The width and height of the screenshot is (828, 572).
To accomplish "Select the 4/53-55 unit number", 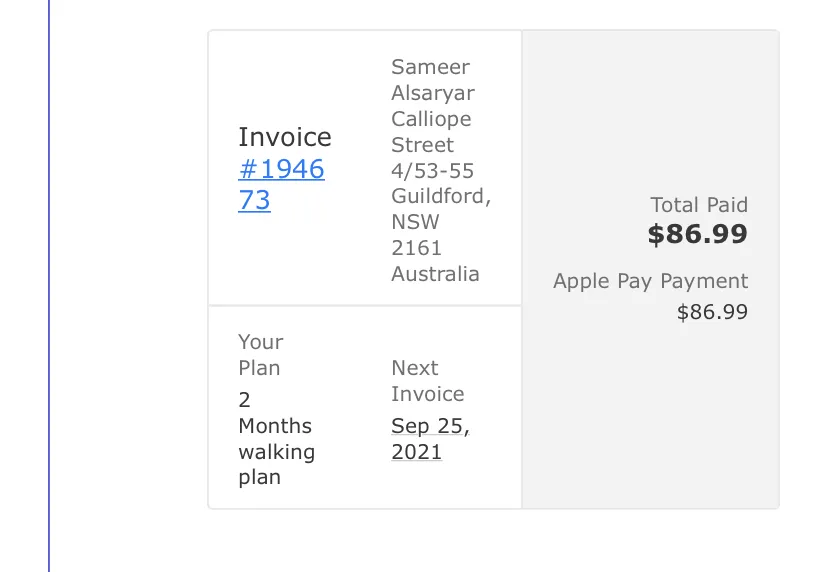I will tap(432, 171).
